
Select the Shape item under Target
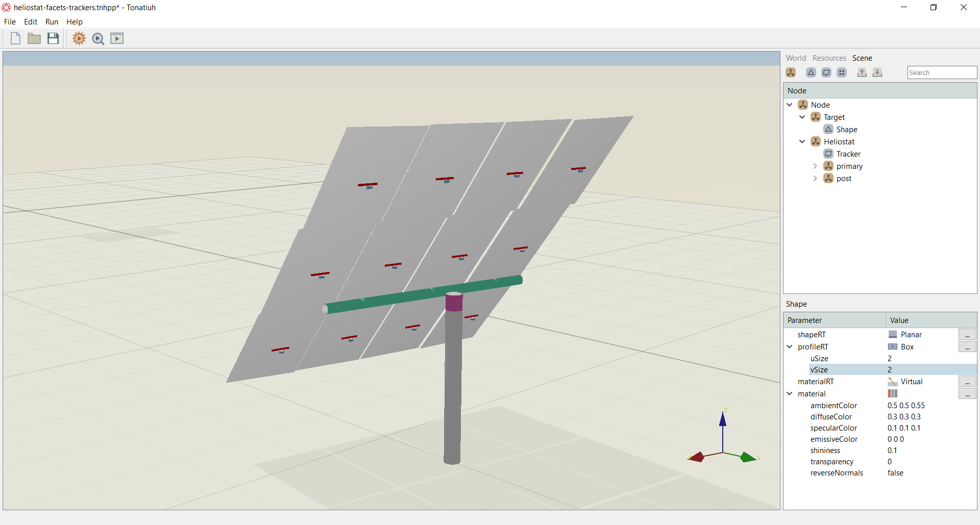[x=847, y=130]
